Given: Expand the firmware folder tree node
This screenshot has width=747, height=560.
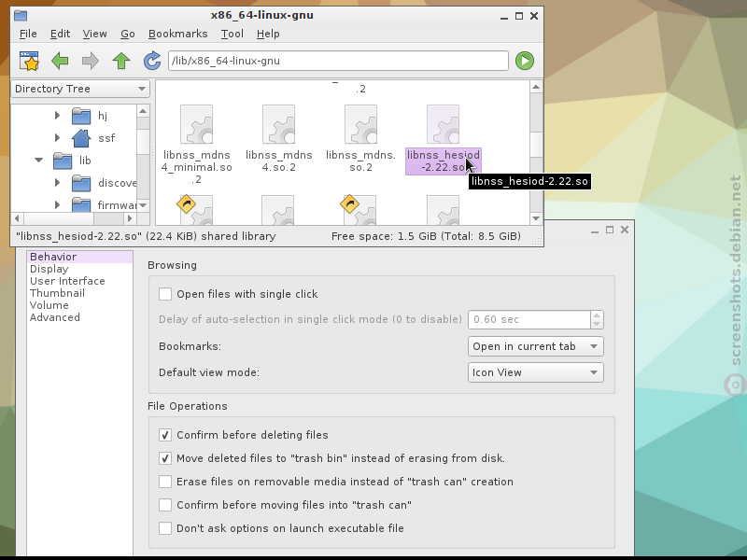Looking at the screenshot, I should coord(57,204).
